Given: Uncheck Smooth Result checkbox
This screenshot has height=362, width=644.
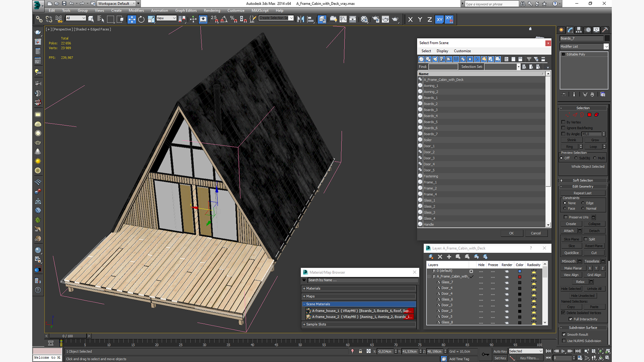Looking at the screenshot, I should click(x=564, y=335).
